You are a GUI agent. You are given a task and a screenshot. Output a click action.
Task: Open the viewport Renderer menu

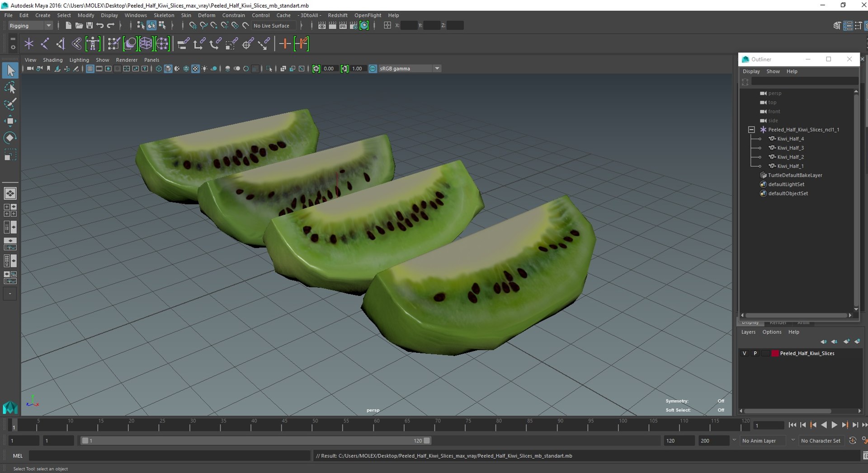pos(127,60)
